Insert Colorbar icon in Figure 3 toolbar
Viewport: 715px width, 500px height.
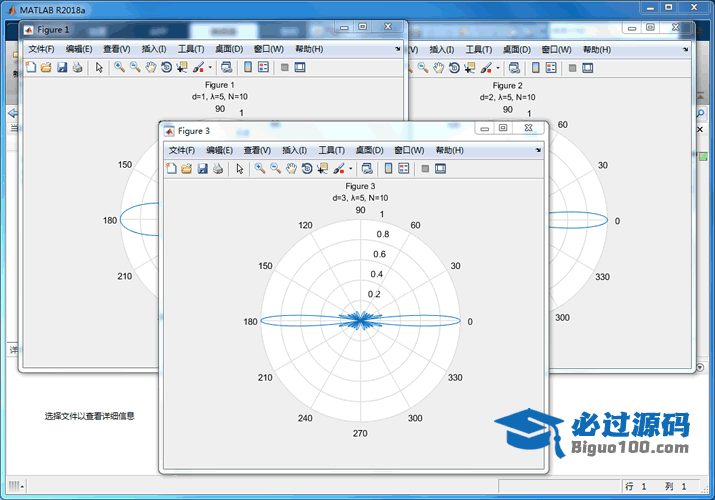[x=389, y=169]
